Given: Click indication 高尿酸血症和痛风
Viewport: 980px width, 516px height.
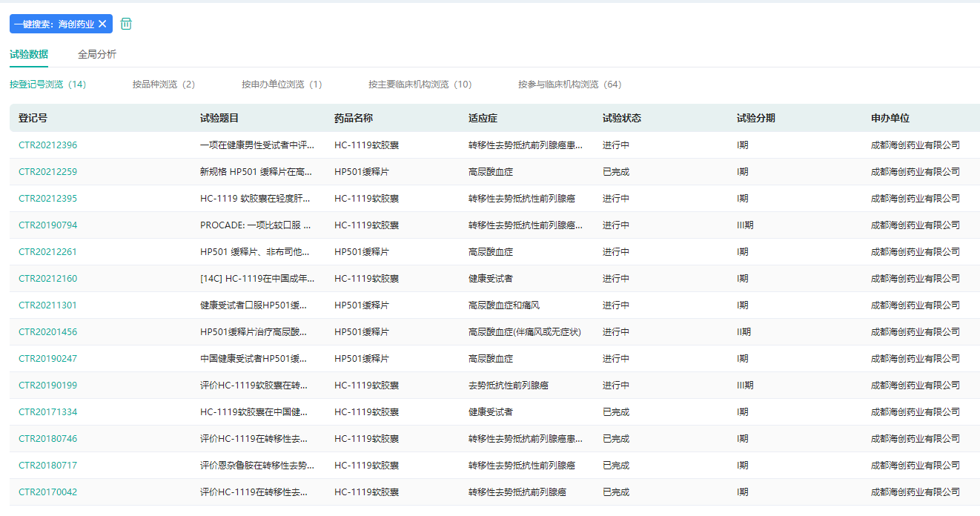Looking at the screenshot, I should click(x=504, y=305).
